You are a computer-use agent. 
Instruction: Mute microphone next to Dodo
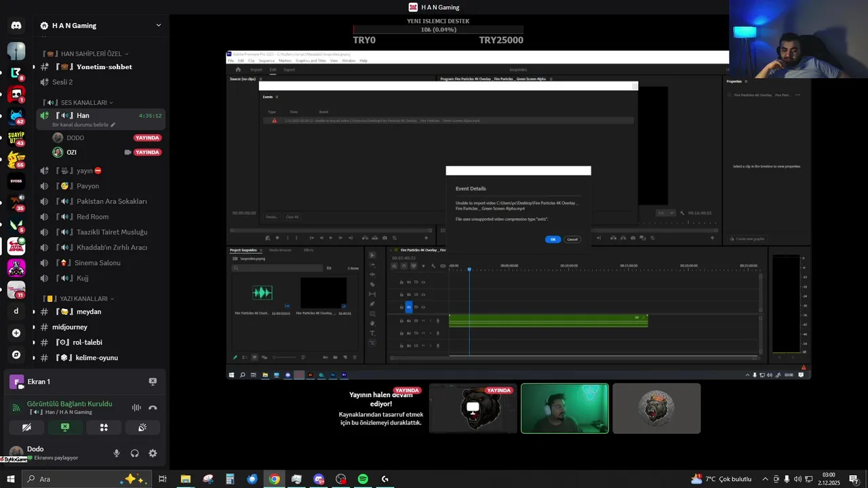click(x=117, y=453)
